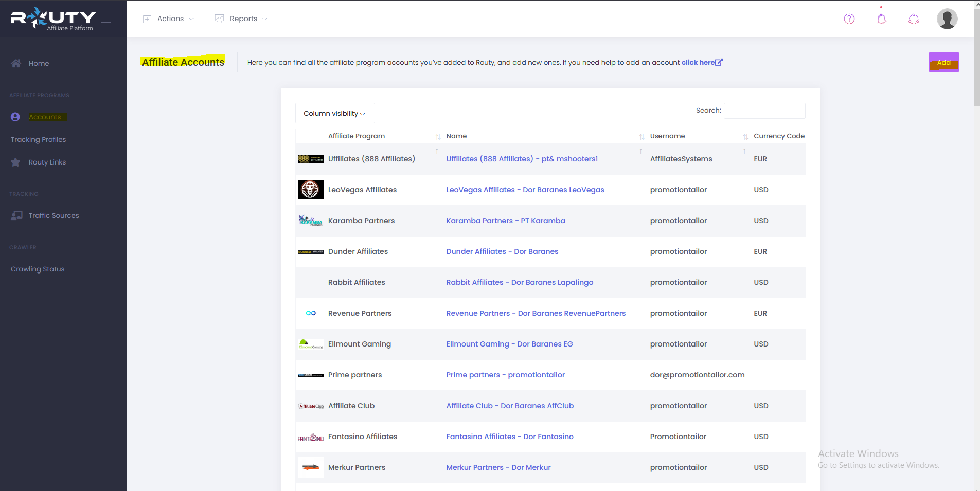Open the Ellmount Gaming - Dor Baranes EG link
The height and width of the screenshot is (491, 980).
(x=509, y=344)
